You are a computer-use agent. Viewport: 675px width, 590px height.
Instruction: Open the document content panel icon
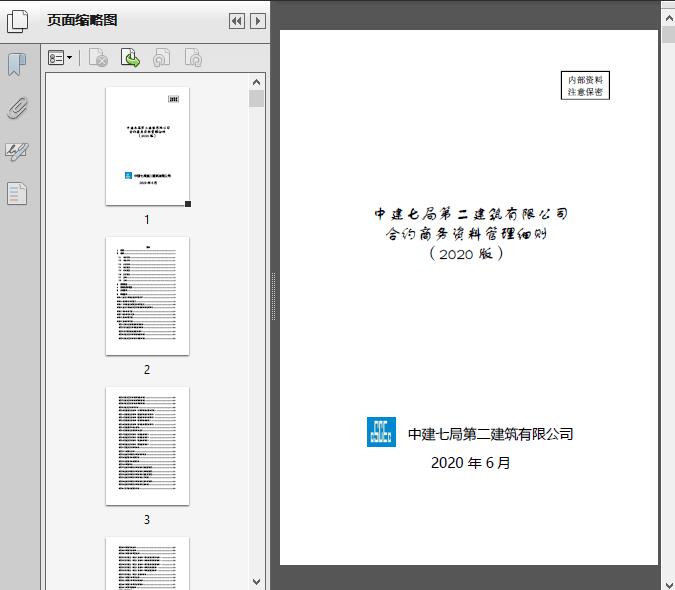(17, 193)
